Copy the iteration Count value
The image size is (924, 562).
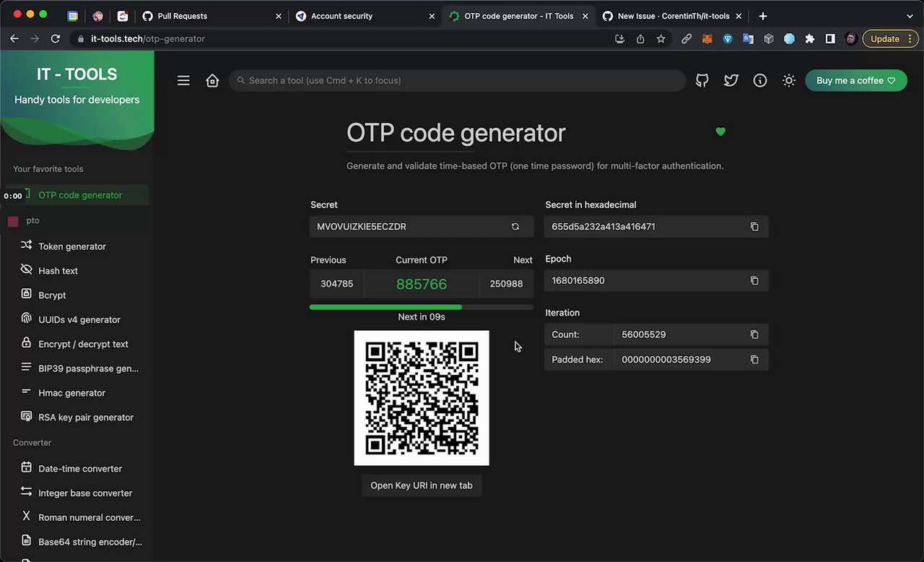coord(754,334)
